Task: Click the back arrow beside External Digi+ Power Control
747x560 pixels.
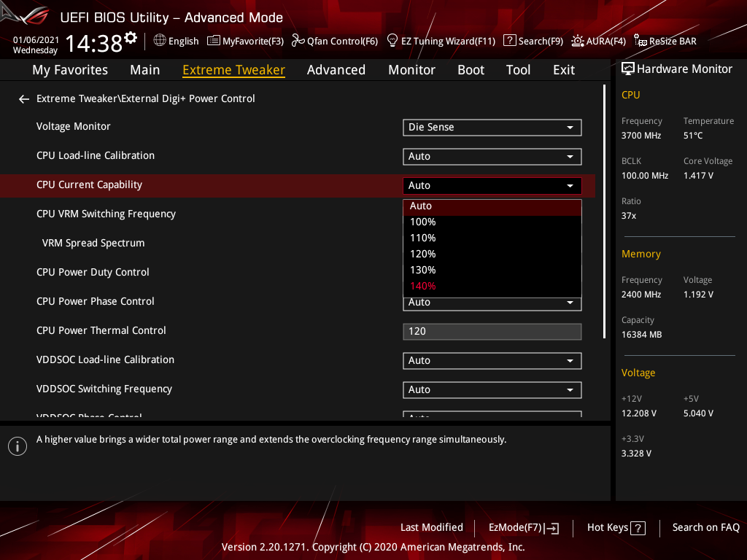Action: pyautogui.click(x=24, y=99)
